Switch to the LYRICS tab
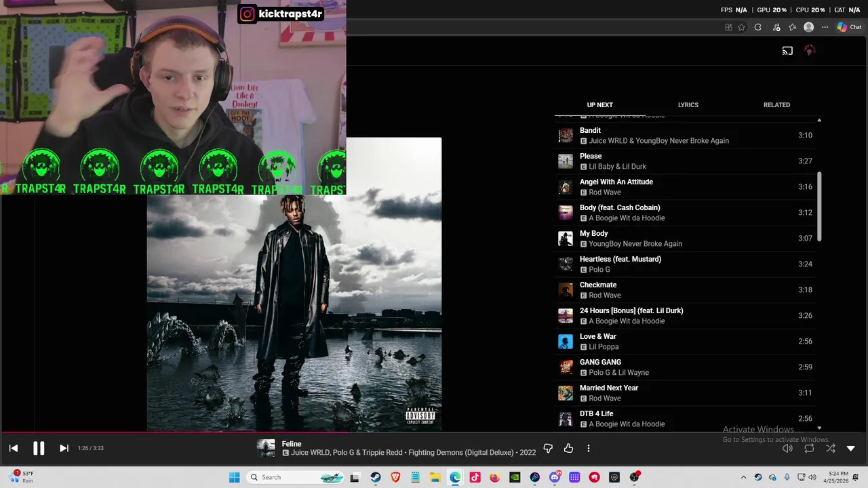 [x=688, y=105]
